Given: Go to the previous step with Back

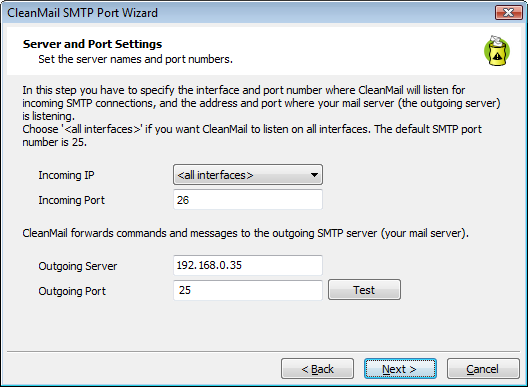Looking at the screenshot, I should click(x=317, y=369).
